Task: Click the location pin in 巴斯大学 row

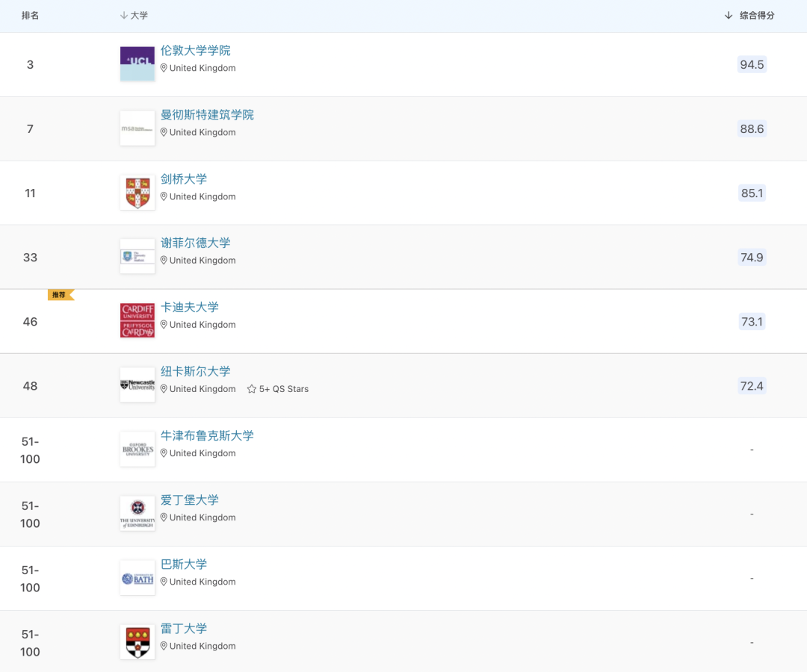Action: click(x=164, y=582)
